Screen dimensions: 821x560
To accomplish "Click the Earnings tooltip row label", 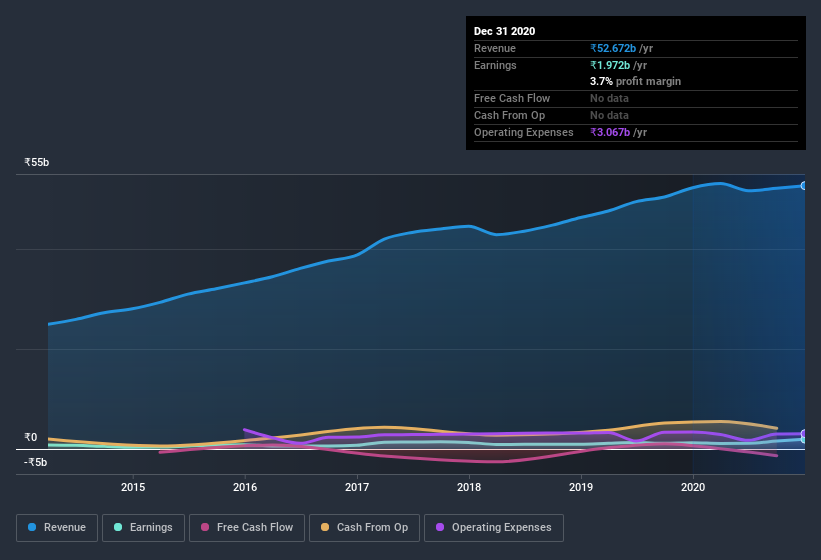I will coord(495,65).
